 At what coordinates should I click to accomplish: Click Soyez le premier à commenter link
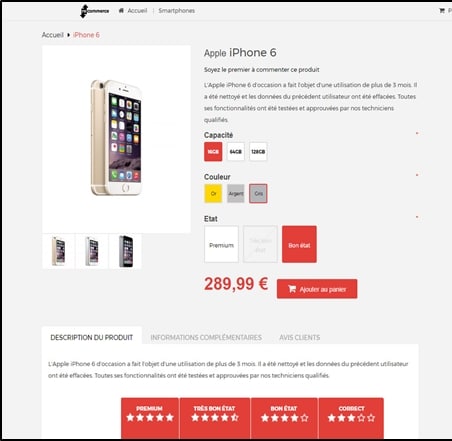[x=262, y=70]
